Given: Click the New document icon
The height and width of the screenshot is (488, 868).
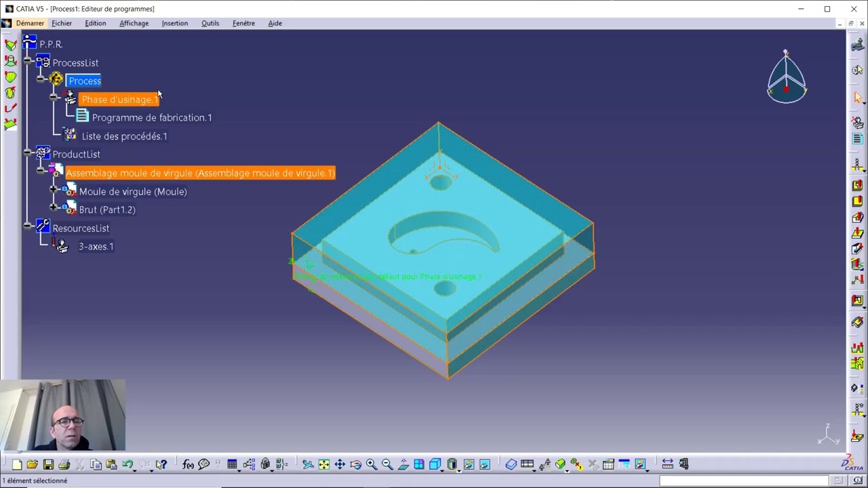Looking at the screenshot, I should pos(16,464).
